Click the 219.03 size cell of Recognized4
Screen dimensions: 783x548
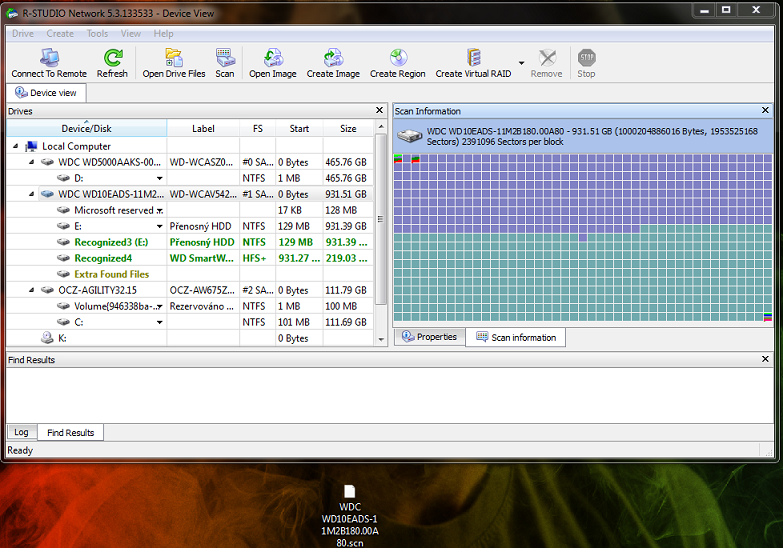pyautogui.click(x=347, y=258)
